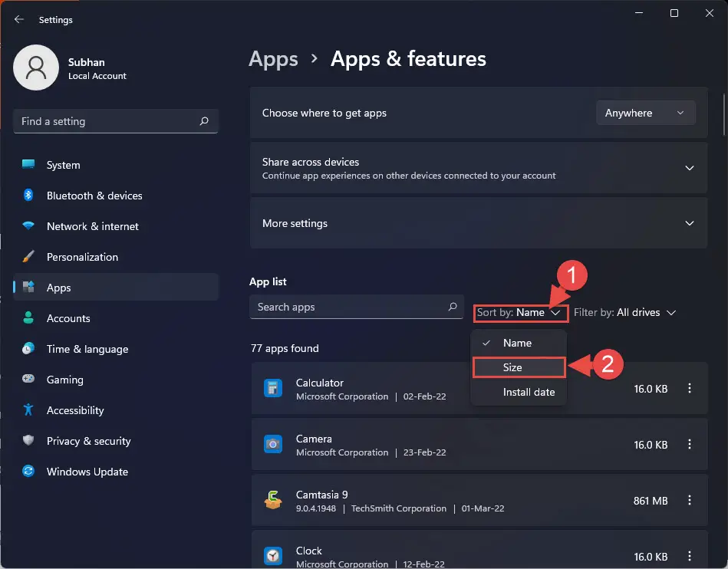The width and height of the screenshot is (728, 569).
Task: Choose Install date in sort menu
Action: [519, 392]
